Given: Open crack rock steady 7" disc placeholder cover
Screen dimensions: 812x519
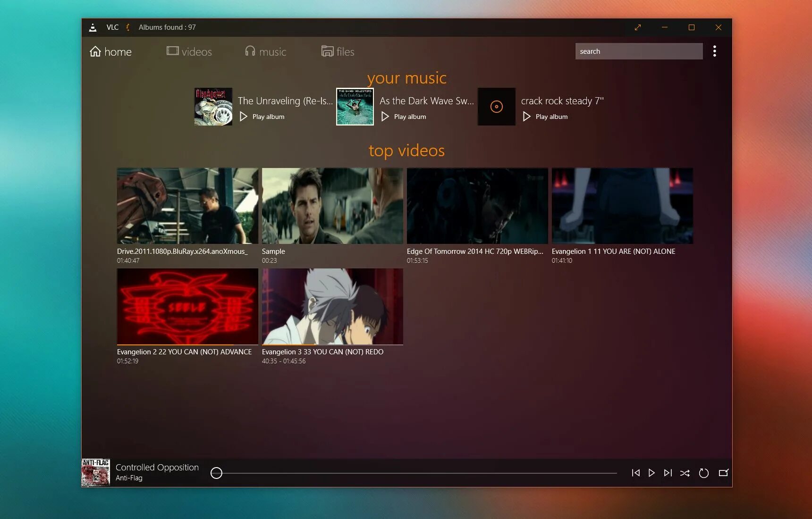Looking at the screenshot, I should (x=497, y=107).
